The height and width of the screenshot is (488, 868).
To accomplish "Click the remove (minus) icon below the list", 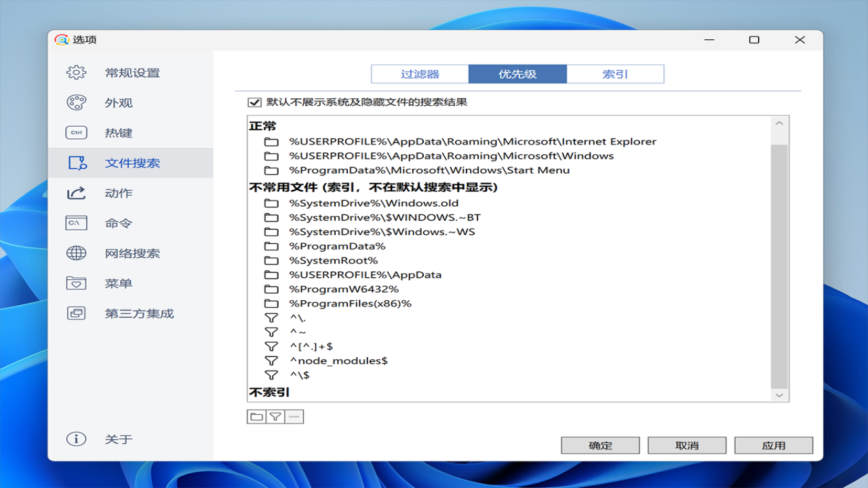I will (294, 416).
